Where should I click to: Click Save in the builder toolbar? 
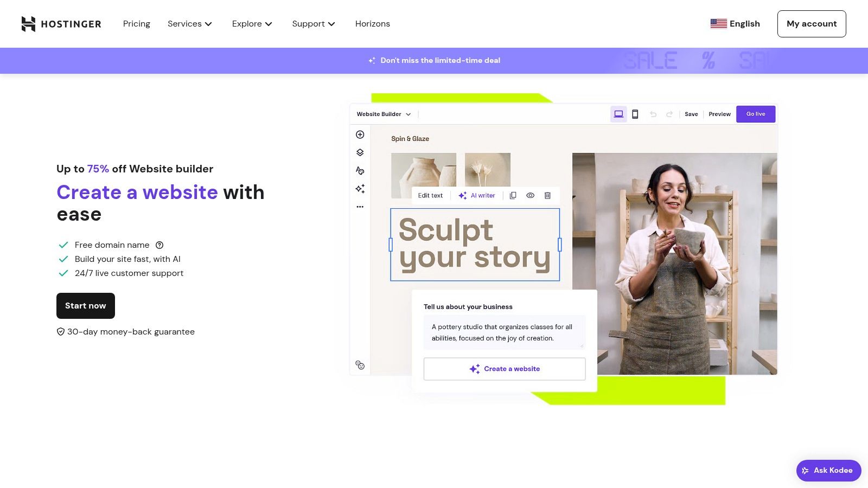coord(691,114)
